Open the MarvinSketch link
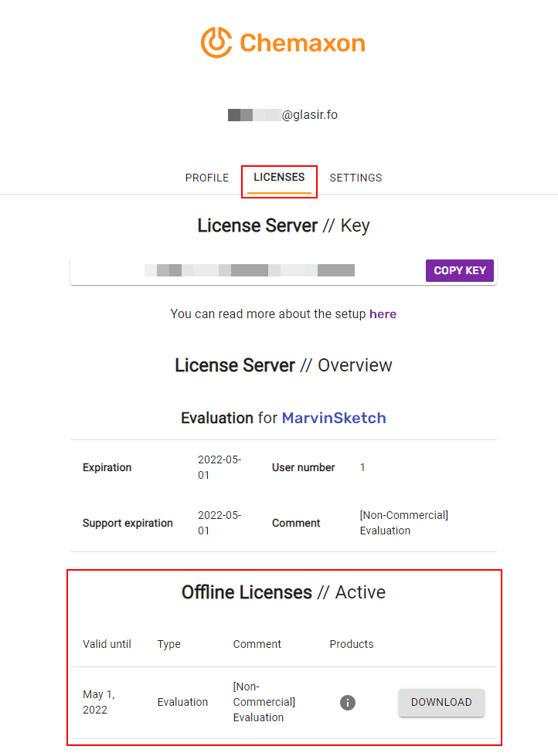 coord(334,418)
